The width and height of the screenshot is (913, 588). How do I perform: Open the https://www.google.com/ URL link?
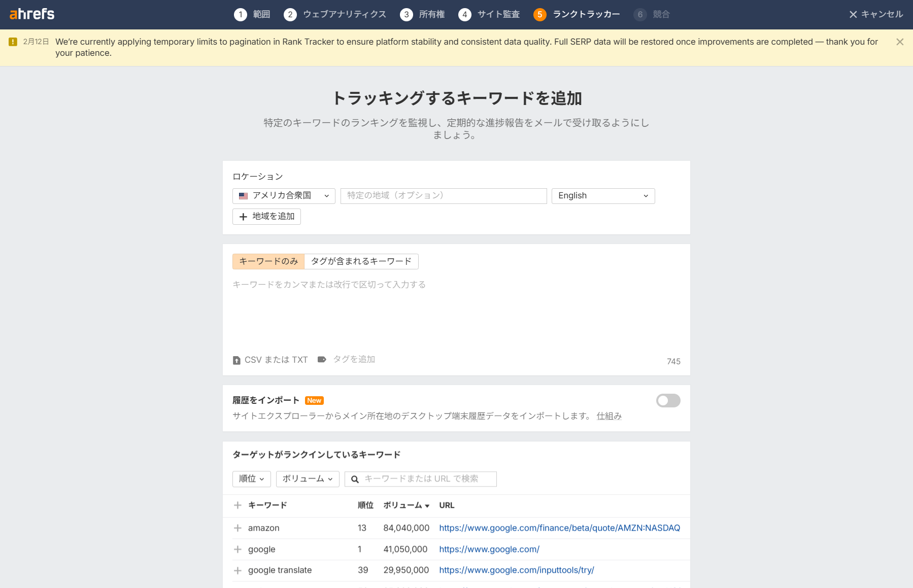tap(489, 549)
